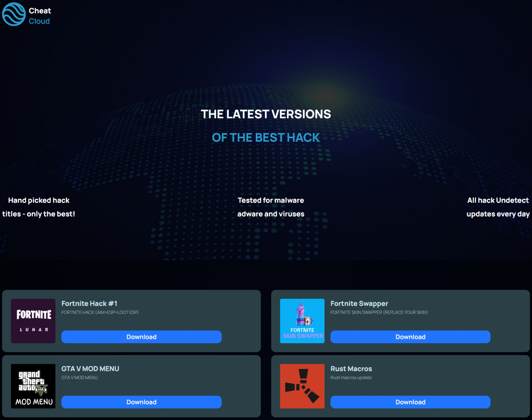Open the Fortnite Skin Swapper llama thumbnail
Screen dimensions: 532x420
[302, 321]
